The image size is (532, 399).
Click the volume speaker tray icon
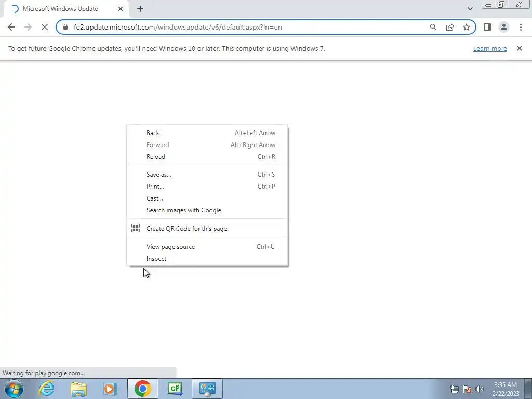[480, 389]
